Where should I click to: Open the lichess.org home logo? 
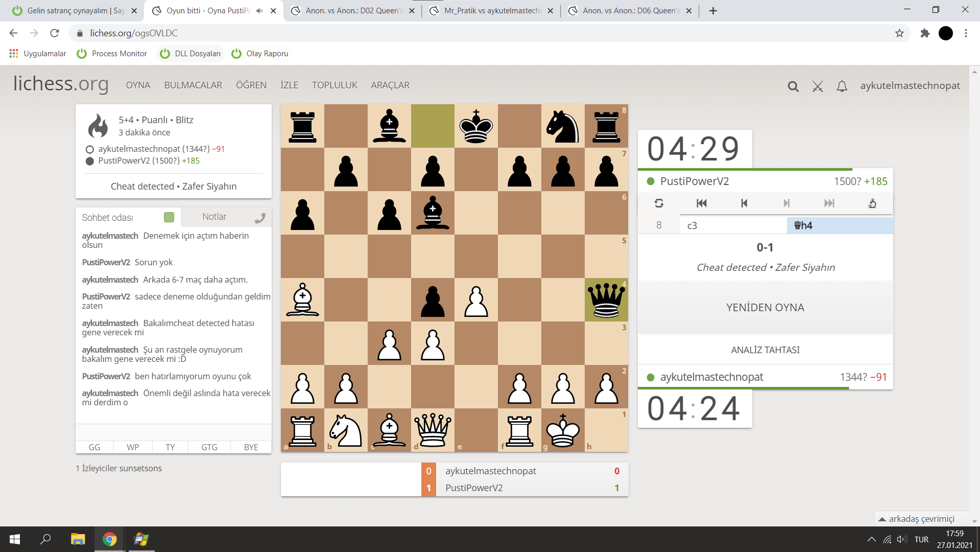pyautogui.click(x=61, y=84)
